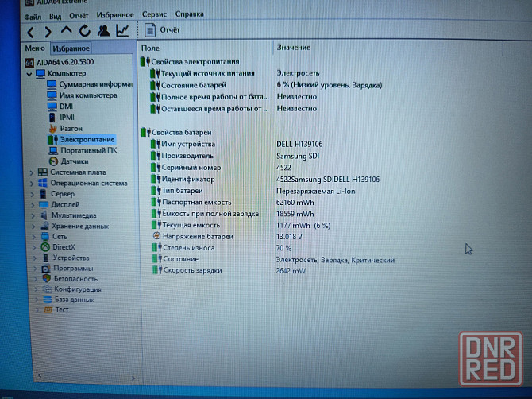Click the База данных database icon
This screenshot has width=532, height=399.
click(x=48, y=300)
